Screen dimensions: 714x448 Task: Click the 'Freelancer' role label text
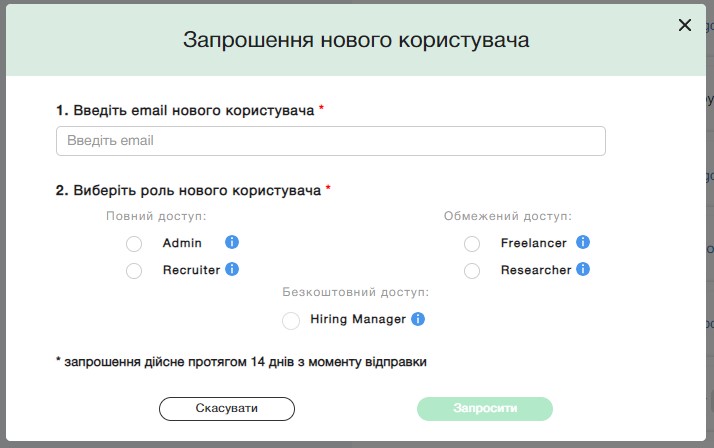(534, 243)
